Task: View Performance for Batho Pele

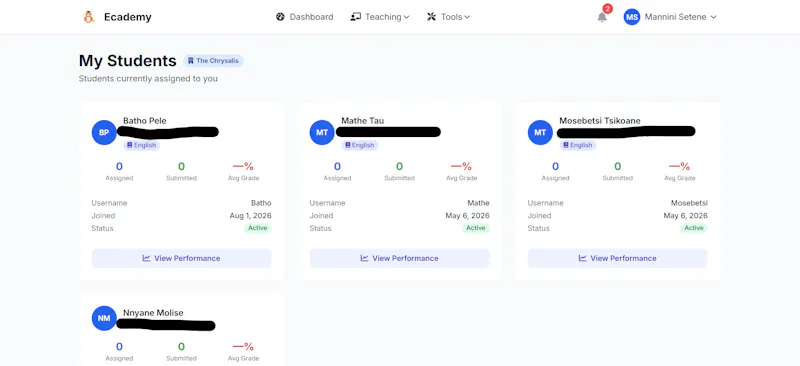Action: (x=182, y=258)
